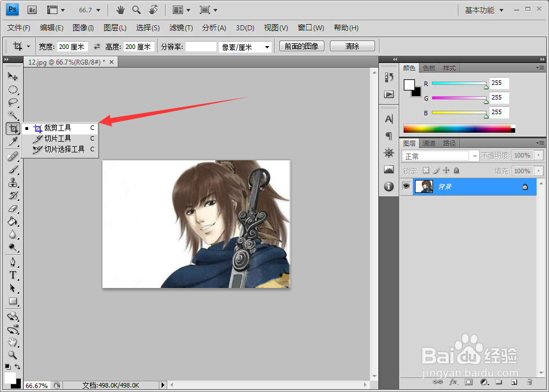Hide the 背景 layer with eye icon

click(x=406, y=186)
